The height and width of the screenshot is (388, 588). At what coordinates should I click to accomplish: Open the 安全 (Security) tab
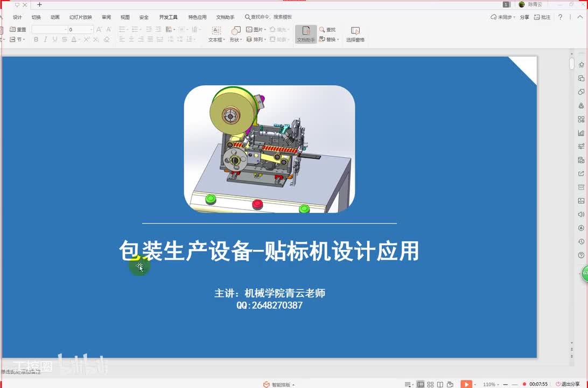click(x=144, y=17)
